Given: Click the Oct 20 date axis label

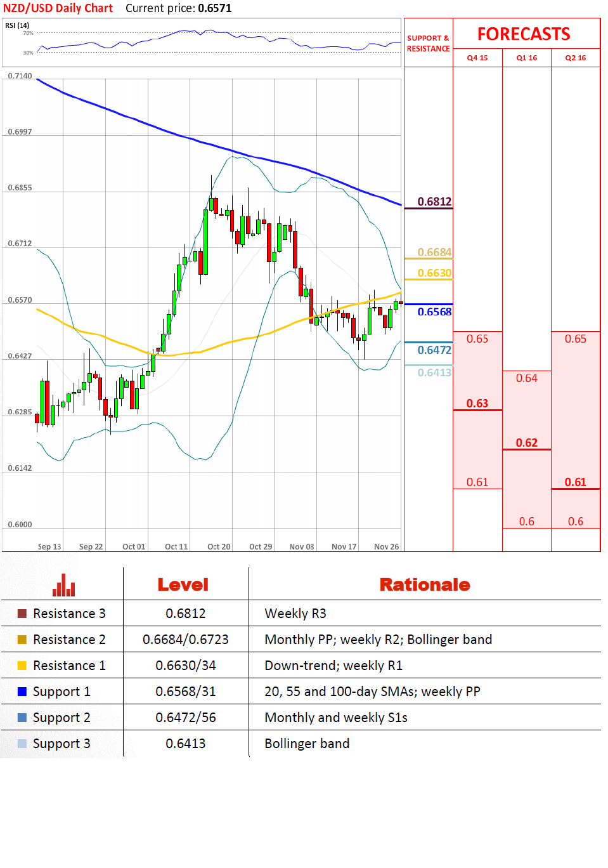Looking at the screenshot, I should click(x=219, y=547).
